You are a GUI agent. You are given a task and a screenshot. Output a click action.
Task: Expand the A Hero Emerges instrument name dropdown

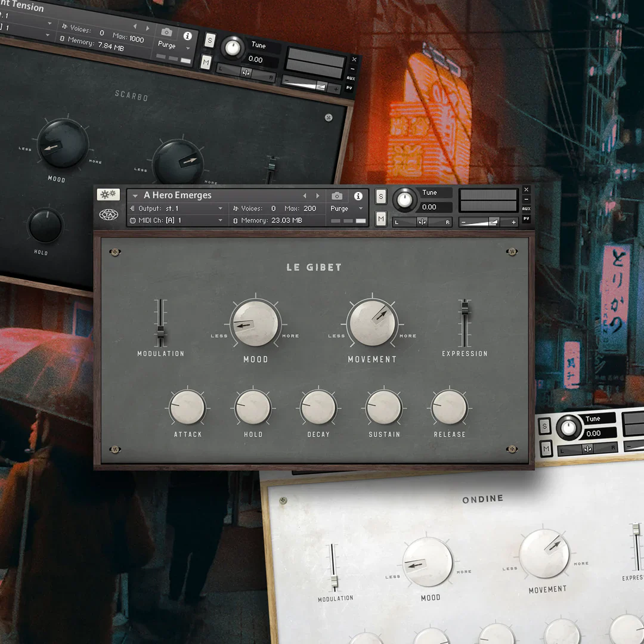click(x=135, y=196)
